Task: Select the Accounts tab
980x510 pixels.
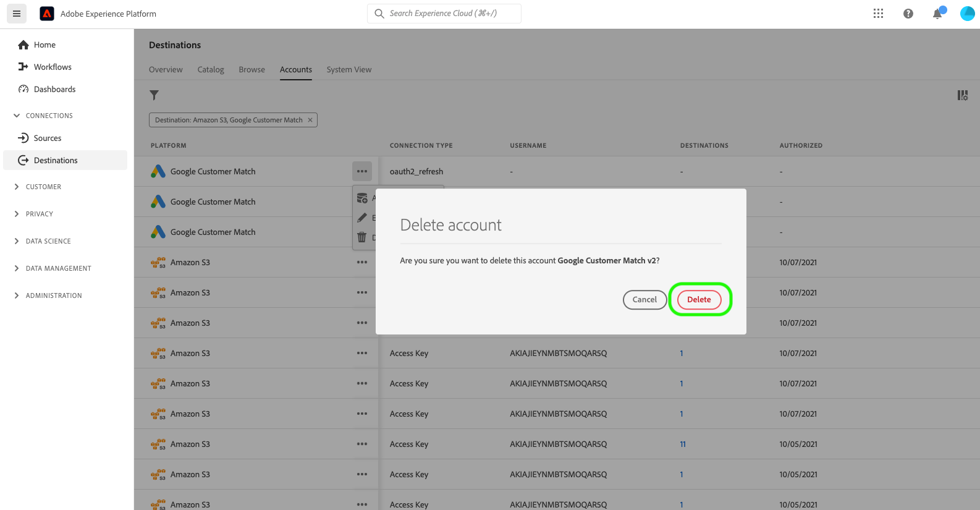Action: [x=296, y=70]
